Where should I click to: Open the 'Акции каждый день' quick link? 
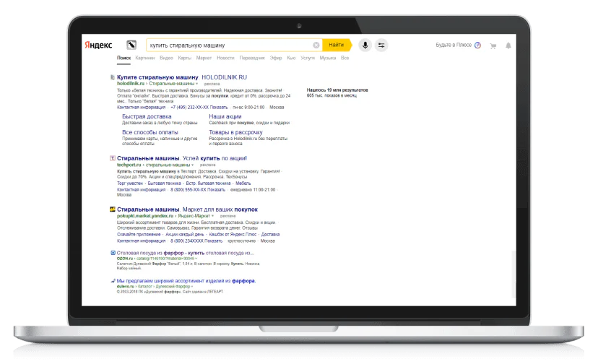point(185,235)
